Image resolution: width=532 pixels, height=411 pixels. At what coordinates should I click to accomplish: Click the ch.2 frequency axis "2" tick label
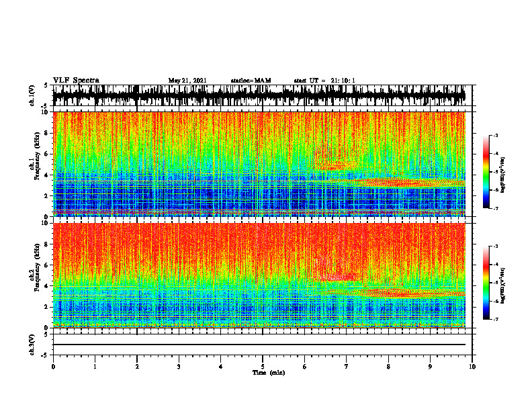[x=47, y=307]
